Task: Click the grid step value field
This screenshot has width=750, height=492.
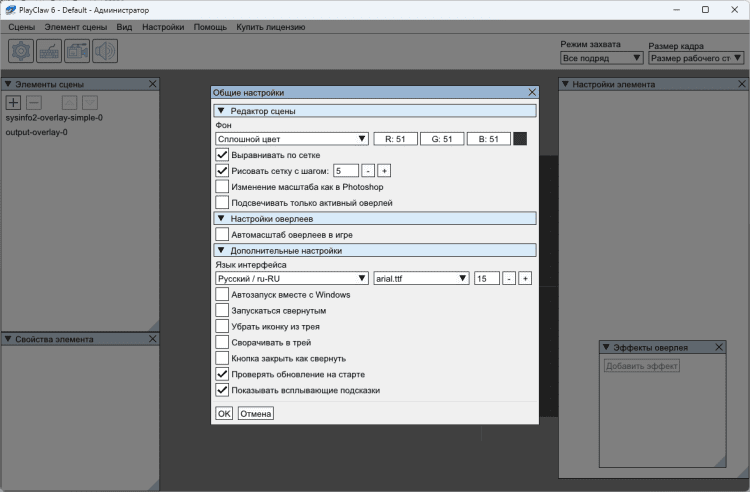Action: [x=345, y=171]
